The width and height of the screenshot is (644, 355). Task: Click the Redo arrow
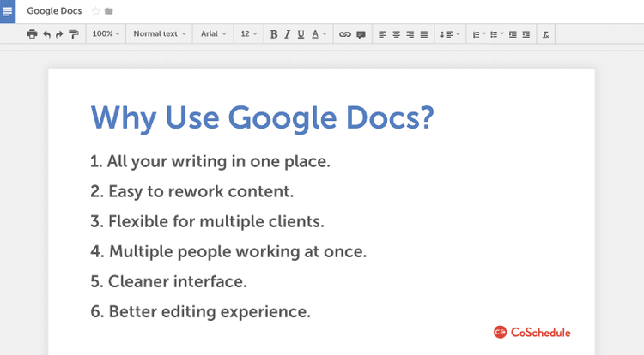click(59, 34)
